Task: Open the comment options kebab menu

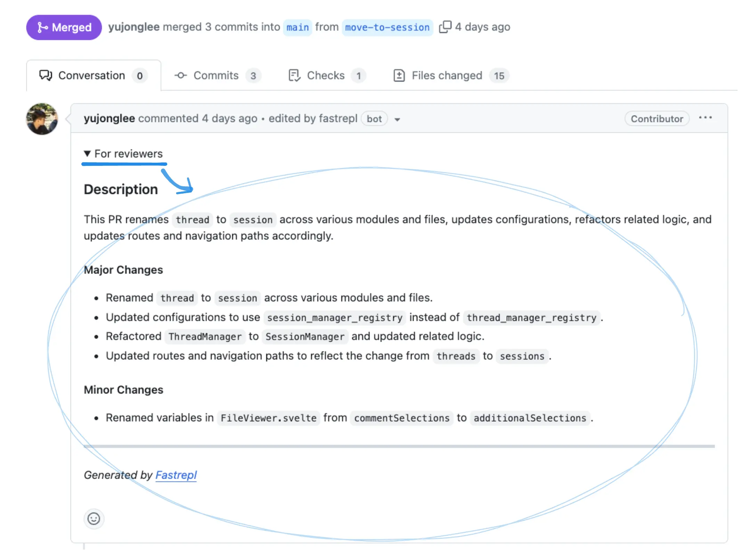Action: pyautogui.click(x=705, y=118)
